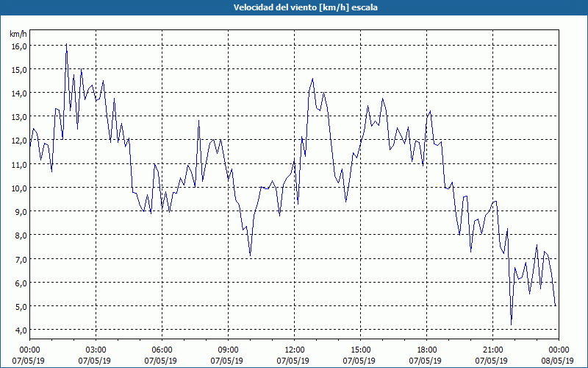588x368 pixels.
Task: Select the 14,0 y-axis label
Action: pos(19,93)
